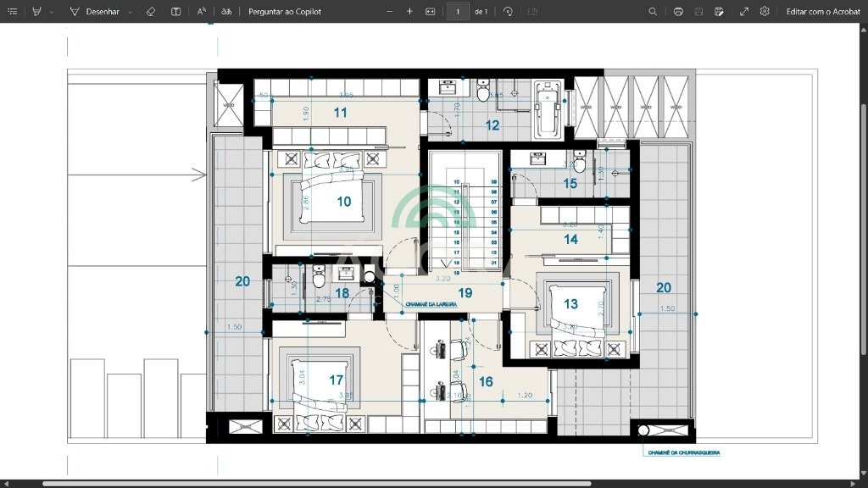Screen dimensions: 868x488
Task: Enter full screen mode
Action: (x=743, y=12)
